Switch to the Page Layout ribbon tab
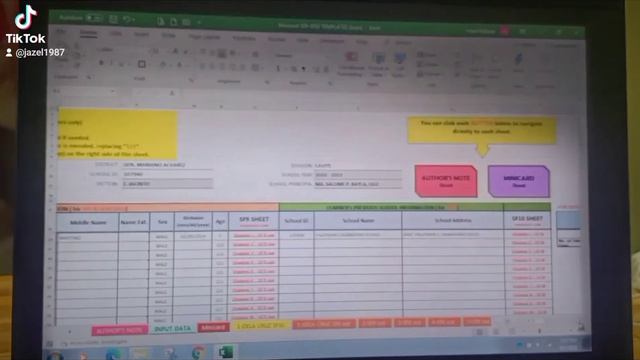 (x=204, y=37)
